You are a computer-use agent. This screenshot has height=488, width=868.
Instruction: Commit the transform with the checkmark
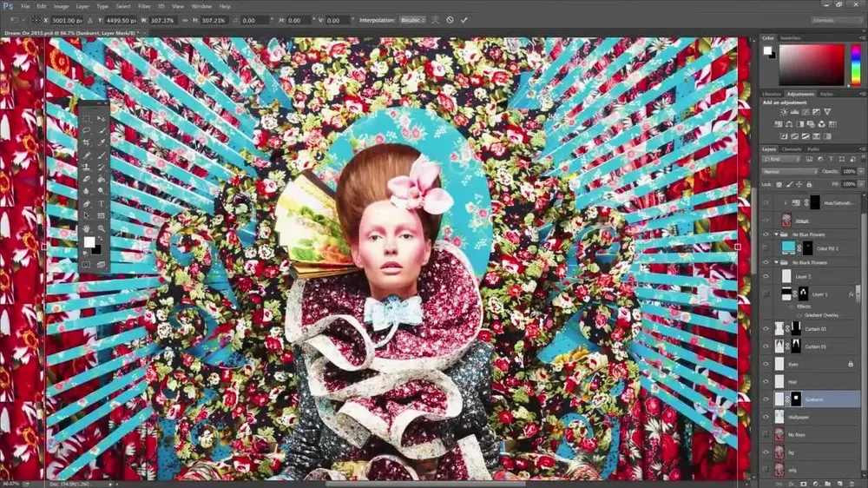tap(464, 19)
